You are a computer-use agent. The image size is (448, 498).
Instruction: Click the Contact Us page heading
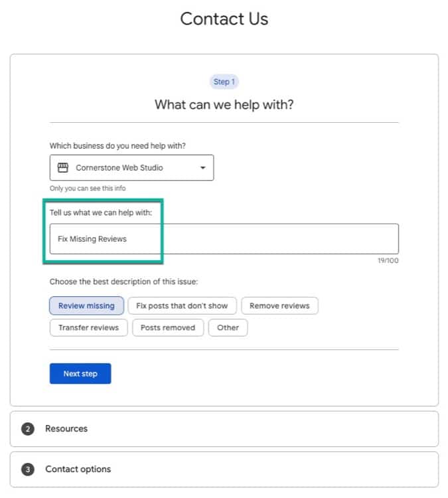[224, 19]
